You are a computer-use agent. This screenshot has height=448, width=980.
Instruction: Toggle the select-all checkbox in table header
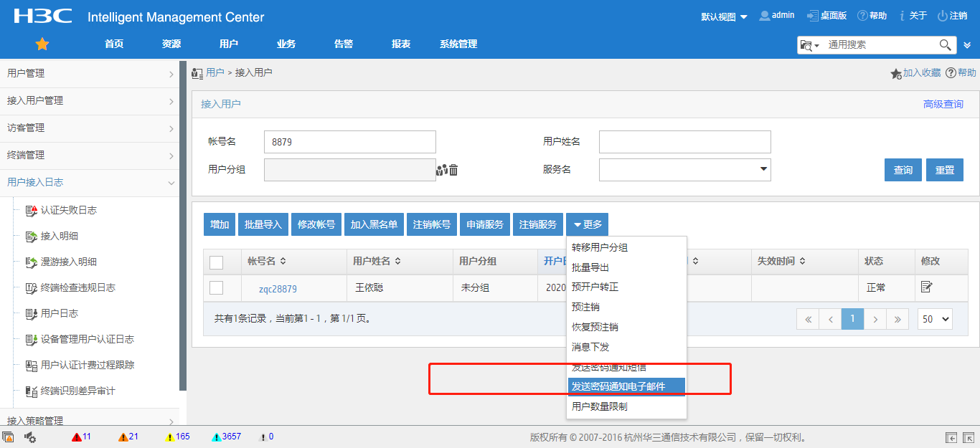pos(216,262)
